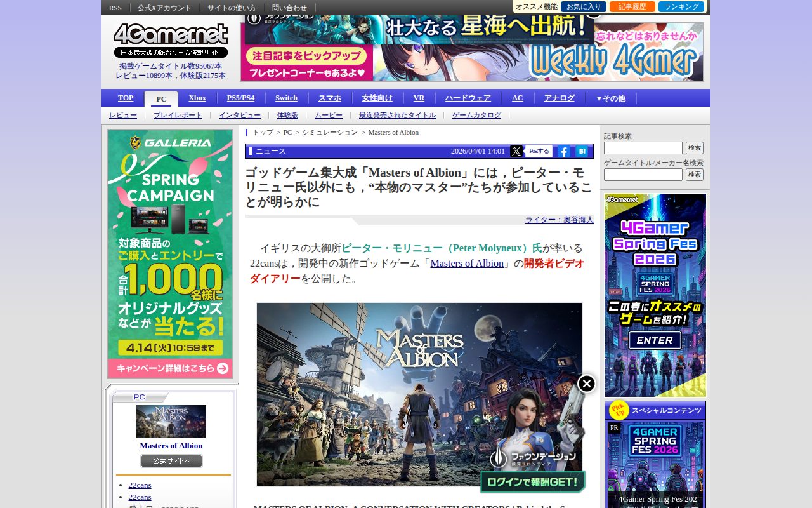The height and width of the screenshot is (508, 812).
Task: Click シミュレーション in the breadcrumb
Action: [330, 132]
